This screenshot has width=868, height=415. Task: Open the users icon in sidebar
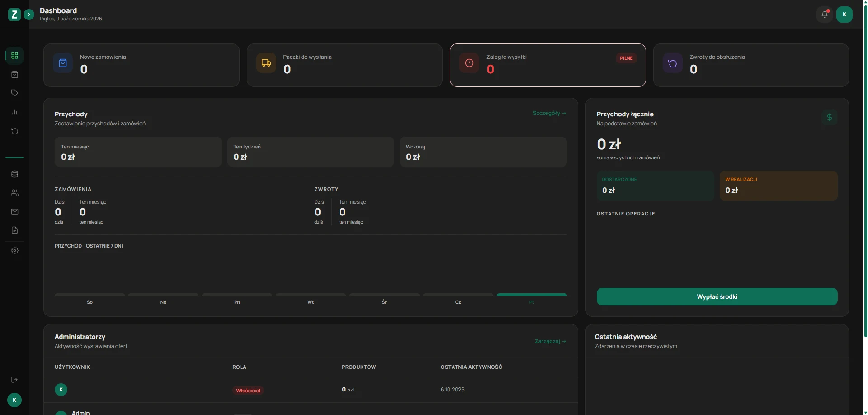[x=14, y=192]
